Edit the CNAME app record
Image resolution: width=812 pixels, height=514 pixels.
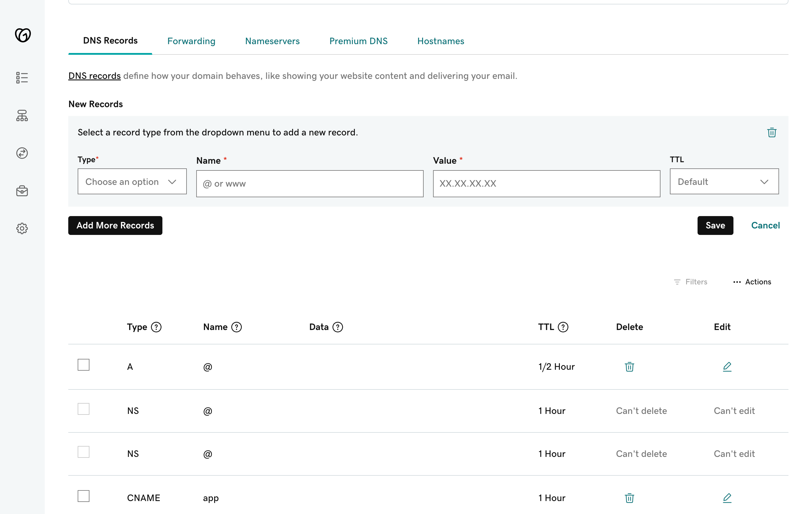[x=727, y=498]
